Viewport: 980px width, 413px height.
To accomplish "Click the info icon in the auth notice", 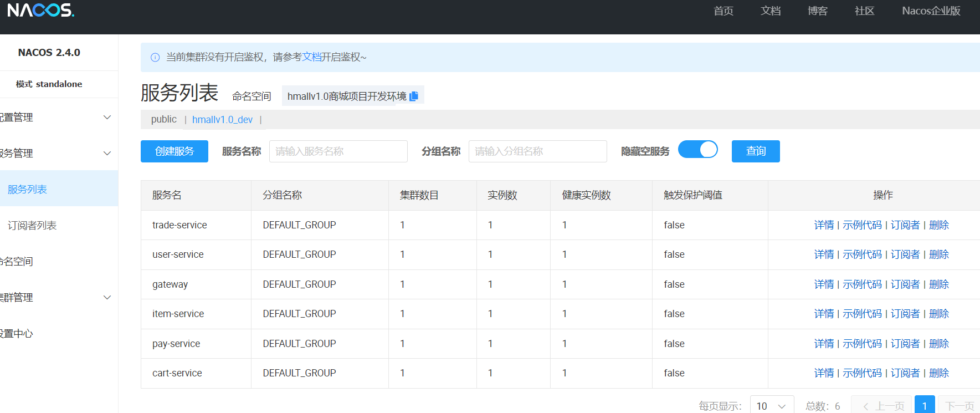I will click(155, 57).
